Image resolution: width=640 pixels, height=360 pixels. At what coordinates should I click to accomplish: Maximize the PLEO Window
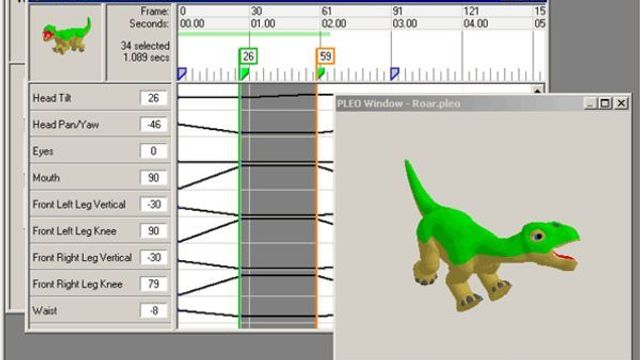(605, 103)
